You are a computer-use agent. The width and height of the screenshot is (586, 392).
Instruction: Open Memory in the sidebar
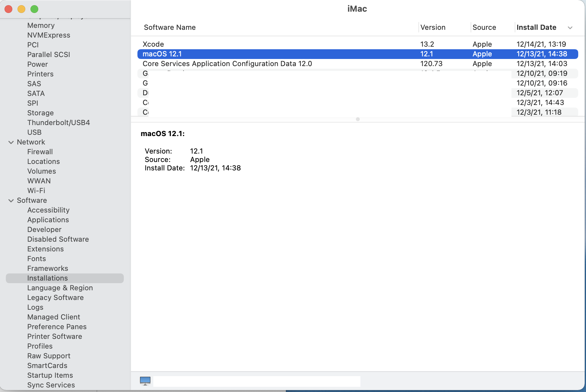41,26
